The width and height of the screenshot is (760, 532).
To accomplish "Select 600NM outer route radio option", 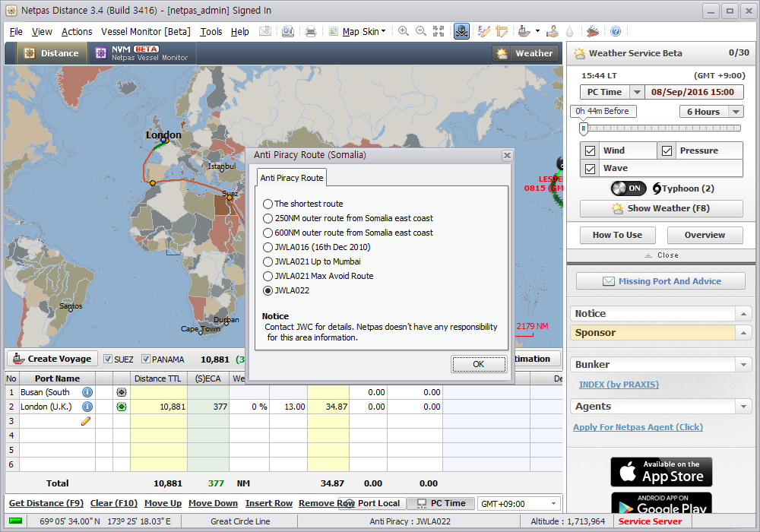I will point(268,233).
